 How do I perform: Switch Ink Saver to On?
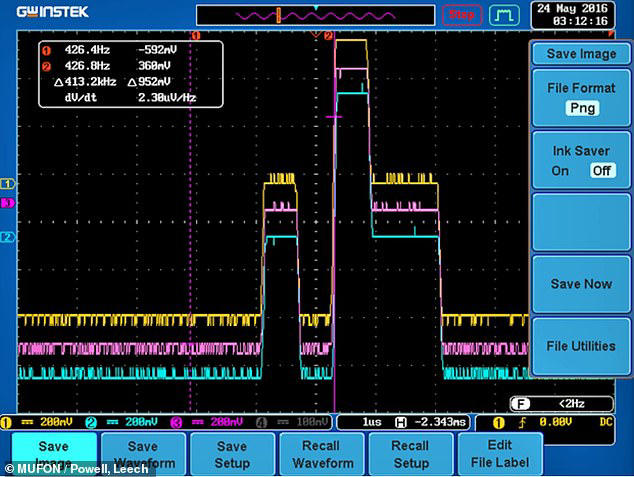(x=560, y=171)
